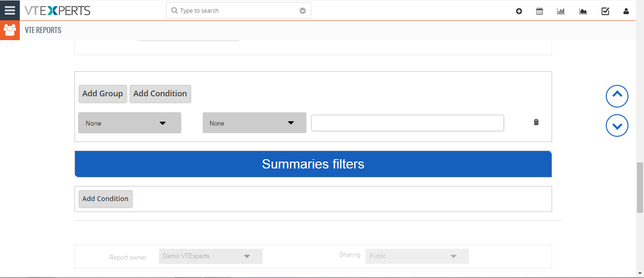This screenshot has width=644, height=278.
Task: Expand the search box options arrow
Action: [303, 11]
